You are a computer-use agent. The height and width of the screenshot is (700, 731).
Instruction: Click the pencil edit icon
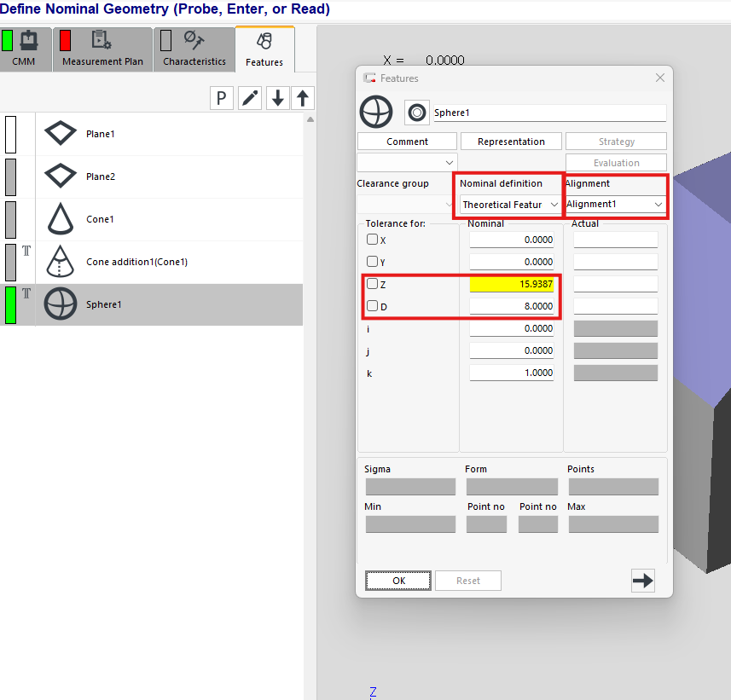pos(250,98)
